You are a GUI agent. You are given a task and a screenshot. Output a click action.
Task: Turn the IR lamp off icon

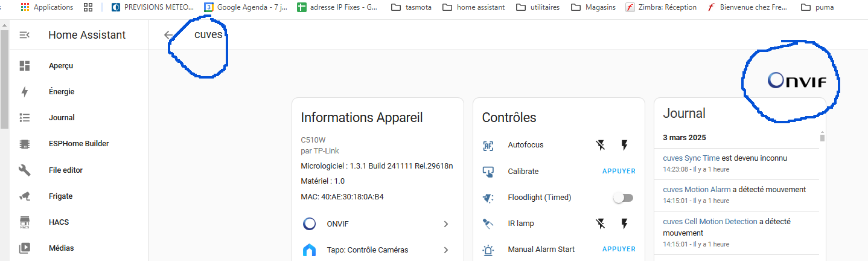click(x=600, y=224)
